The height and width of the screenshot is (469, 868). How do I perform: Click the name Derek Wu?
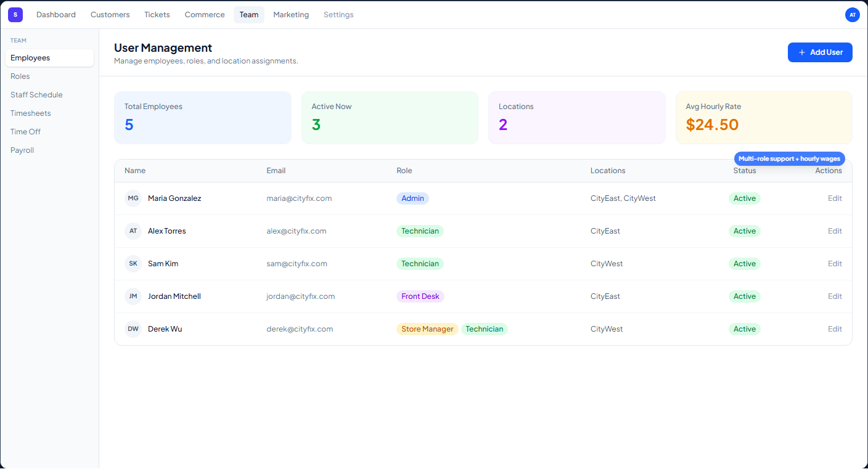click(x=165, y=329)
